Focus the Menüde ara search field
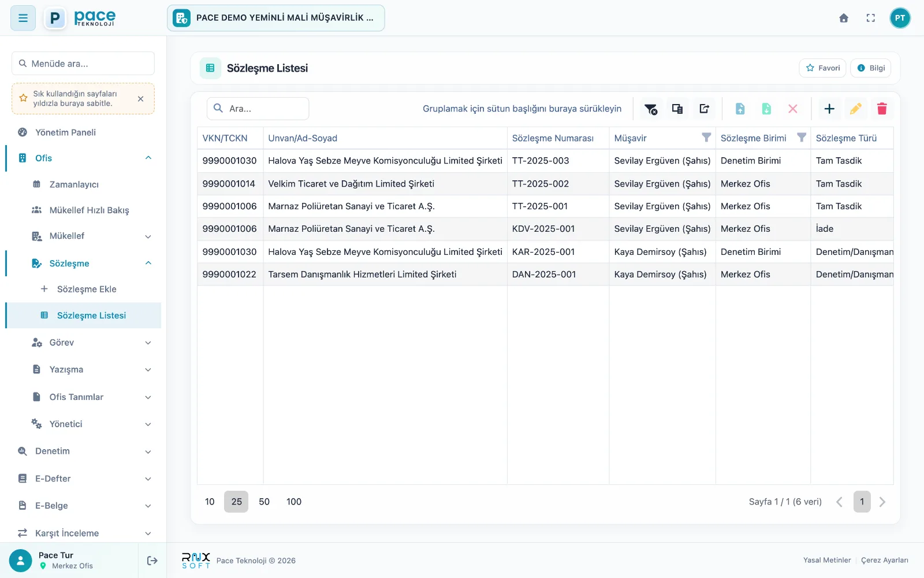 [x=83, y=64]
